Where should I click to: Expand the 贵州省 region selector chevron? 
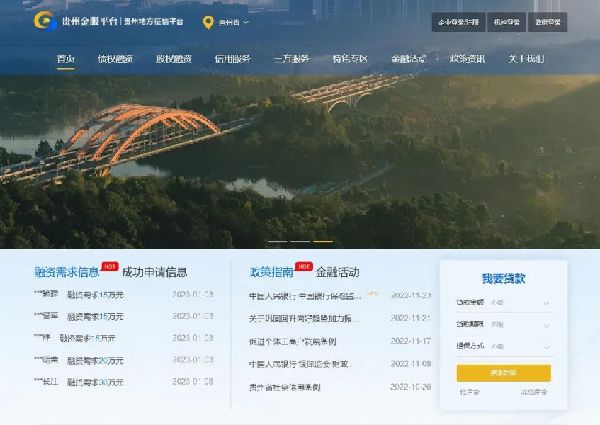(246, 23)
